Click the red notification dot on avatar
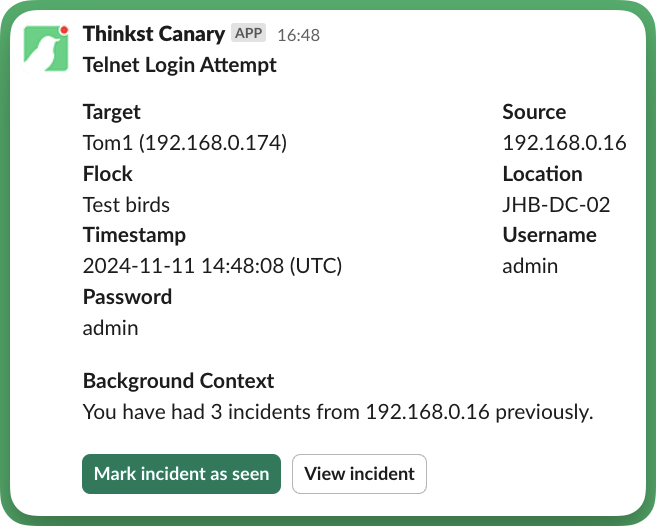Image resolution: width=656 pixels, height=526 pixels. pyautogui.click(x=64, y=30)
